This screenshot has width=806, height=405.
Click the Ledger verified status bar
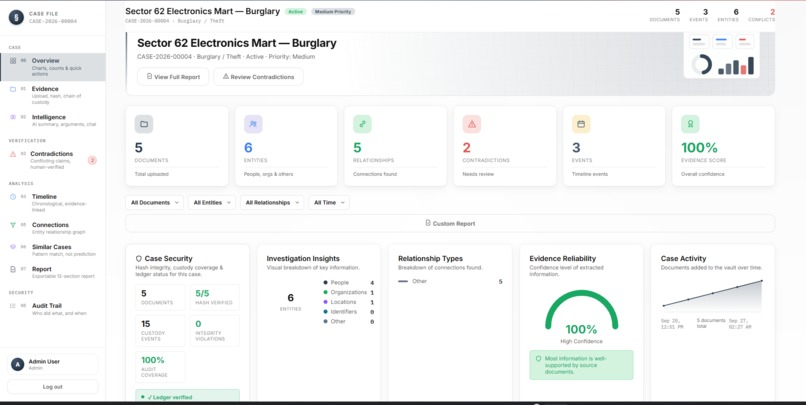pos(188,396)
